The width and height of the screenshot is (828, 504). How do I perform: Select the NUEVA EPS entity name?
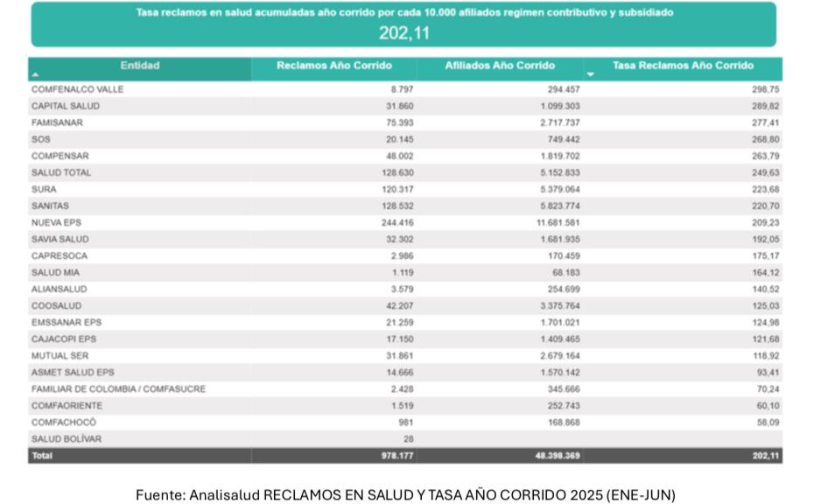click(x=56, y=222)
